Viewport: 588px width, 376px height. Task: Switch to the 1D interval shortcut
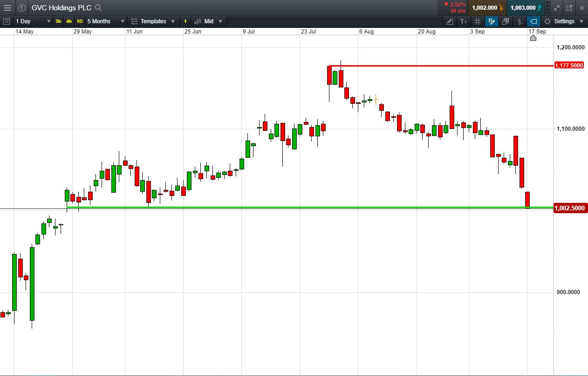point(80,21)
